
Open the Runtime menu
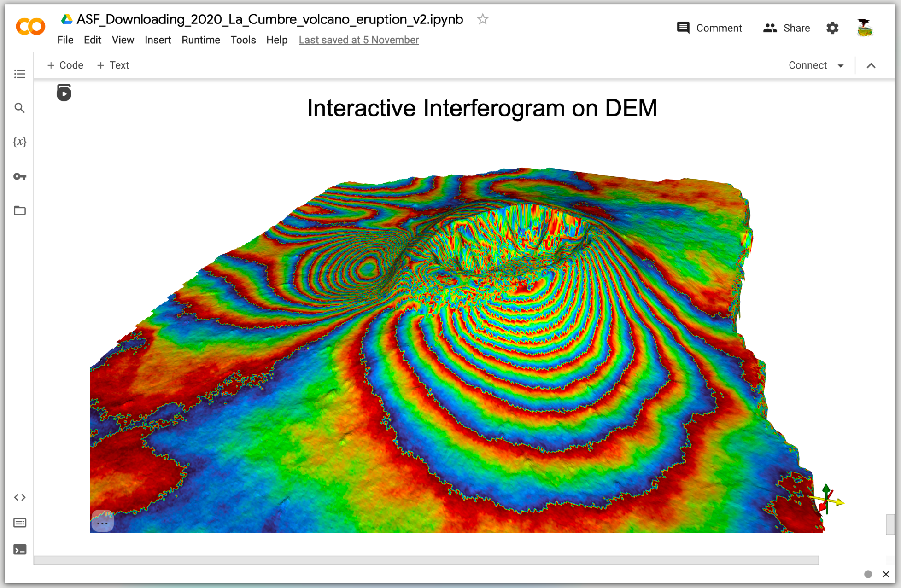[200, 40]
